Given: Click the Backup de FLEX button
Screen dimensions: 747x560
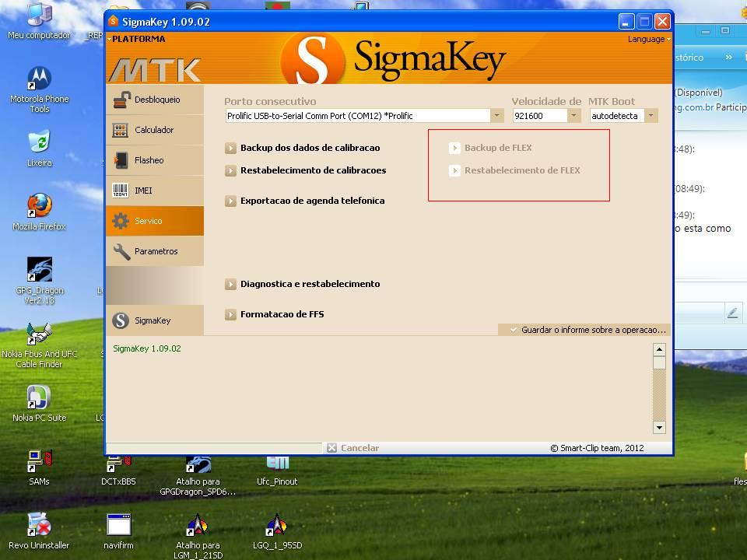Looking at the screenshot, I should coord(491,148).
